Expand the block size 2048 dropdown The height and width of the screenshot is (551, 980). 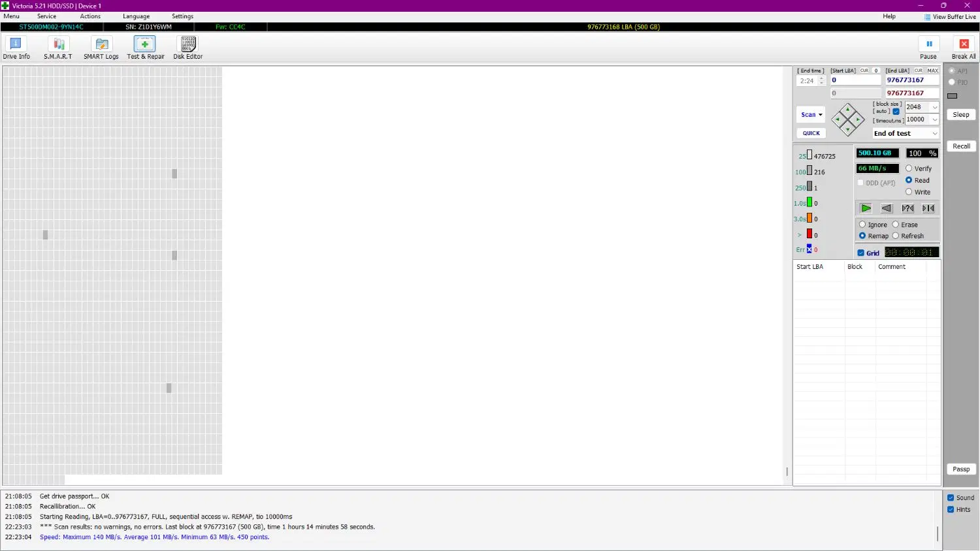(x=934, y=107)
